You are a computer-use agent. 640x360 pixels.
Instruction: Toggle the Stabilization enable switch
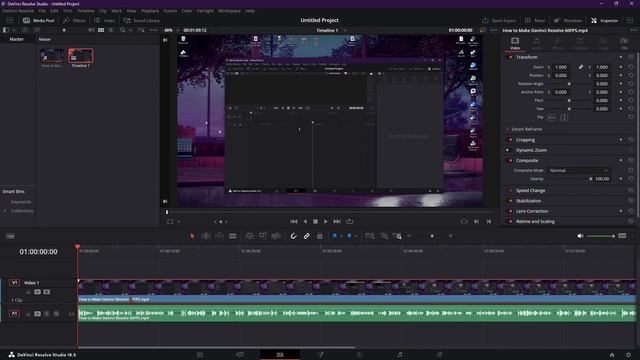coord(510,201)
